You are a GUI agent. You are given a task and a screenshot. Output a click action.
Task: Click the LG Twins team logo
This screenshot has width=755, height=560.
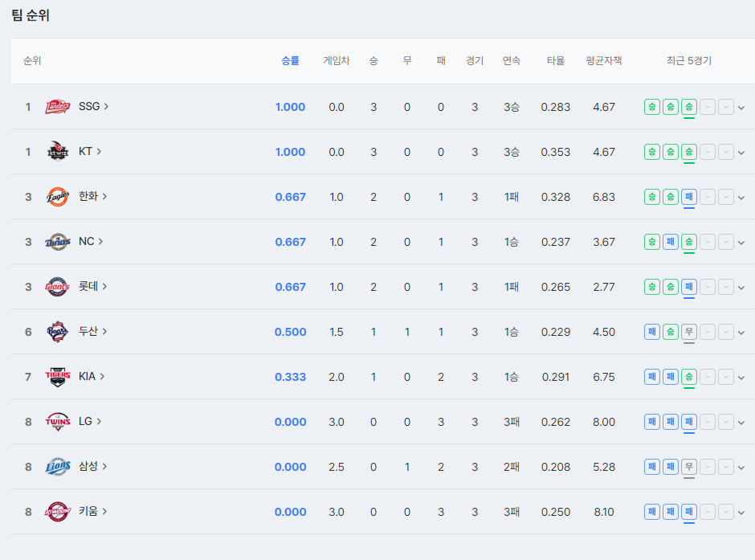pyautogui.click(x=58, y=422)
